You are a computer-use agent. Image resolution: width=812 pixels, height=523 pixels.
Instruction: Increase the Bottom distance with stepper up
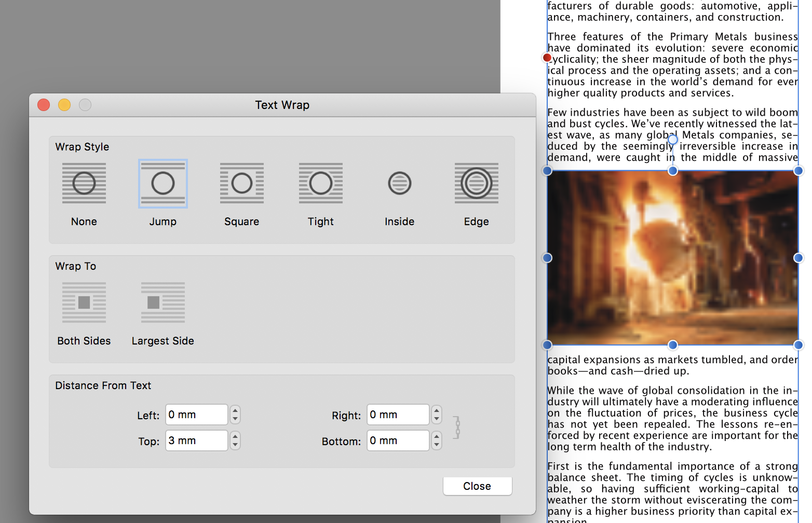pyautogui.click(x=437, y=436)
